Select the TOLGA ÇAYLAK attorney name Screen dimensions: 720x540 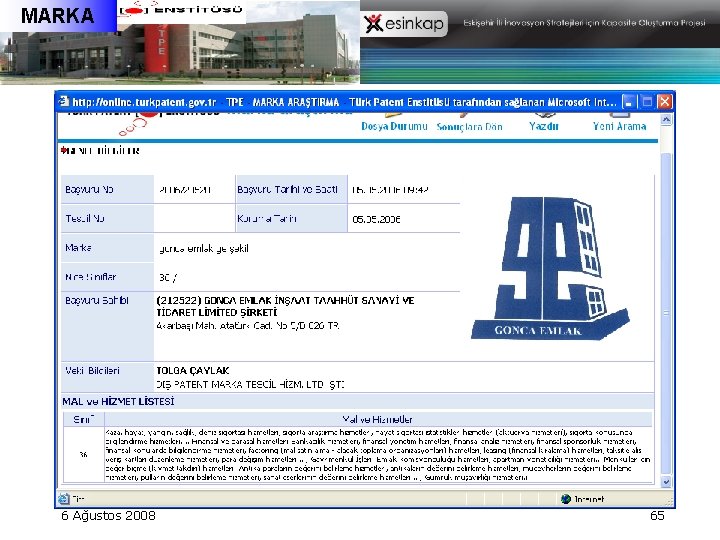(192, 371)
